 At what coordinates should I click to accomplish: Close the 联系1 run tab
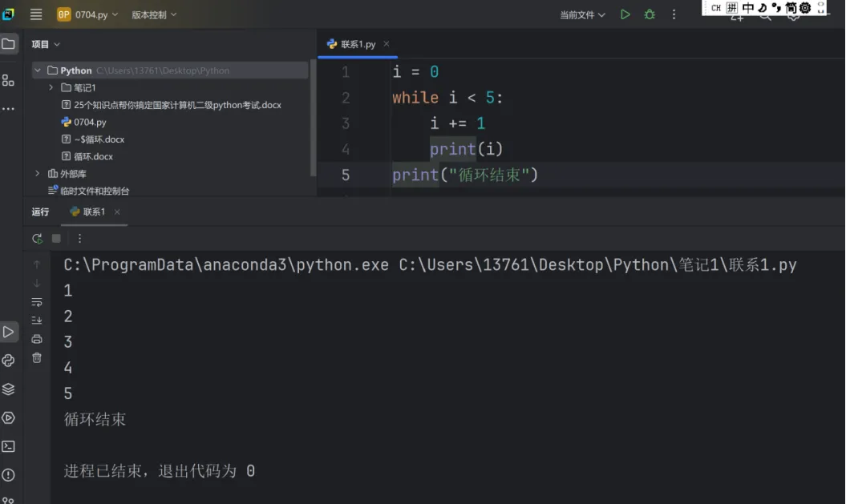(x=117, y=212)
